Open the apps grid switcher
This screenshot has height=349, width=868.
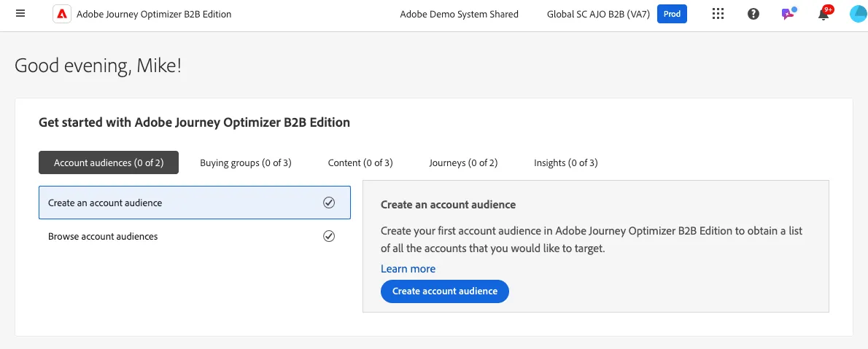coord(718,14)
